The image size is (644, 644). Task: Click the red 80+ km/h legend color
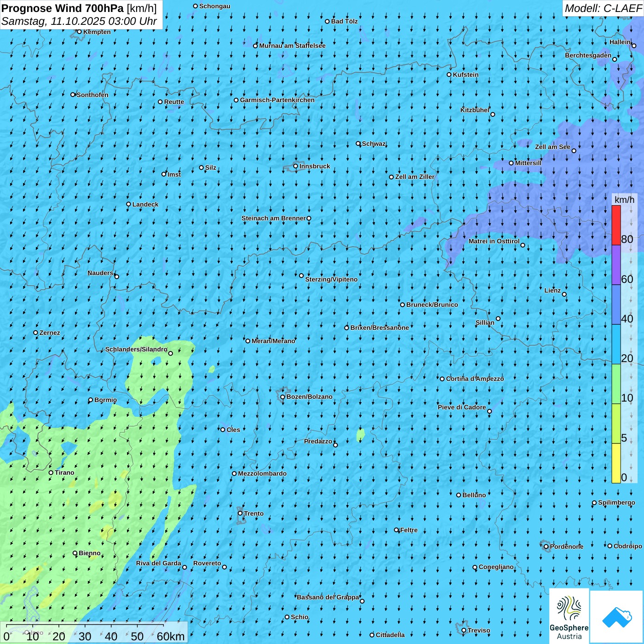point(616,225)
